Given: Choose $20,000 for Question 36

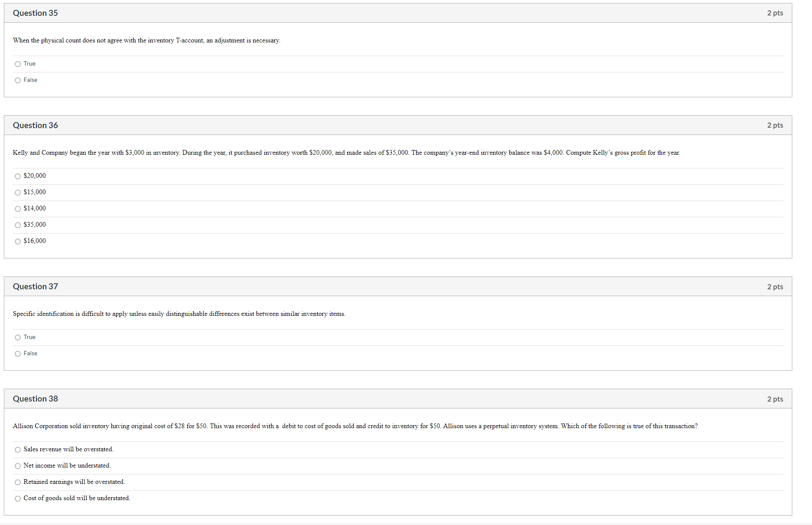Looking at the screenshot, I should [x=18, y=176].
